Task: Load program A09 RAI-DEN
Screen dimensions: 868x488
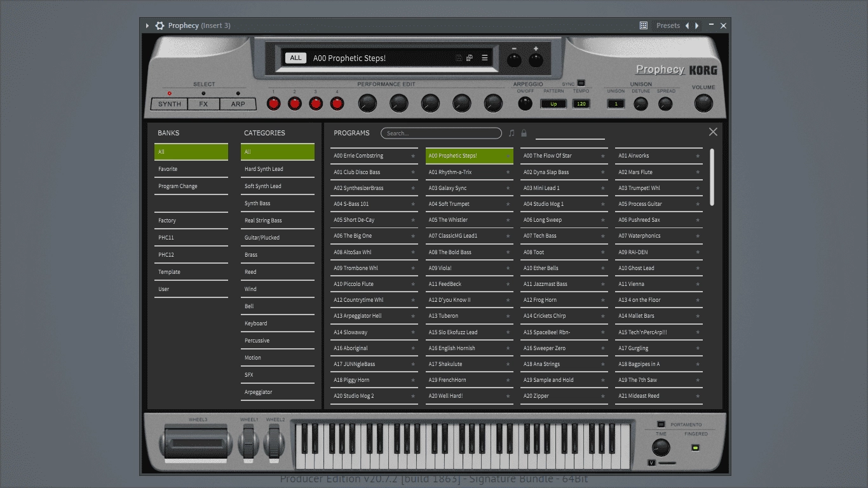Action: [x=659, y=252]
